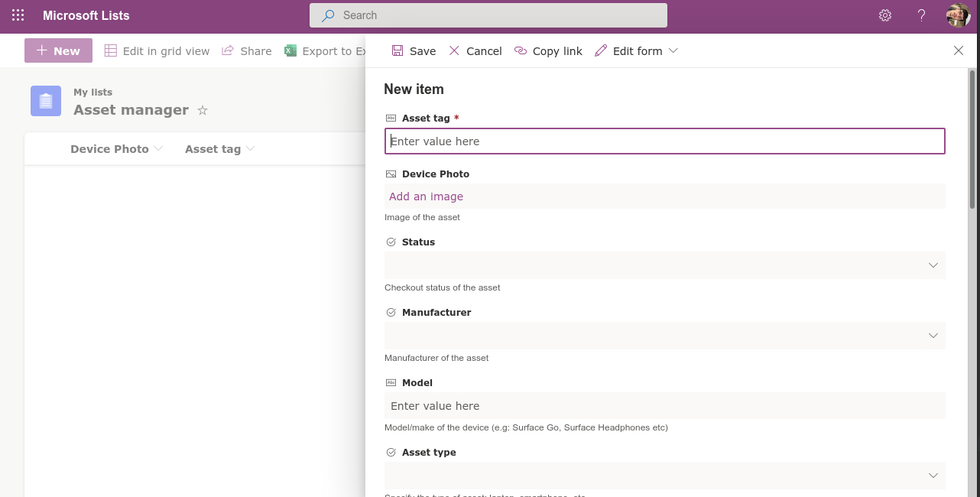Click the 'Image of the asset' description
The height and width of the screenshot is (497, 980).
pyautogui.click(x=422, y=217)
